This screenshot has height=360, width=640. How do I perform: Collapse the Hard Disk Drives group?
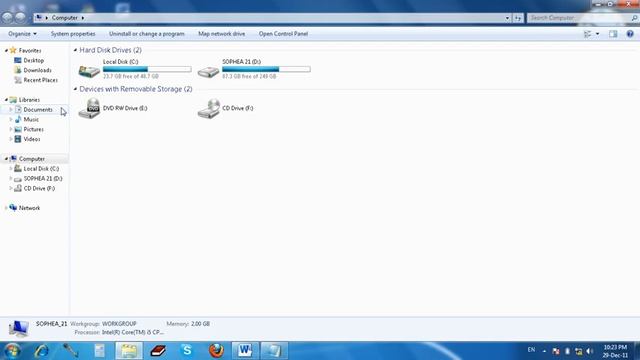[75, 50]
